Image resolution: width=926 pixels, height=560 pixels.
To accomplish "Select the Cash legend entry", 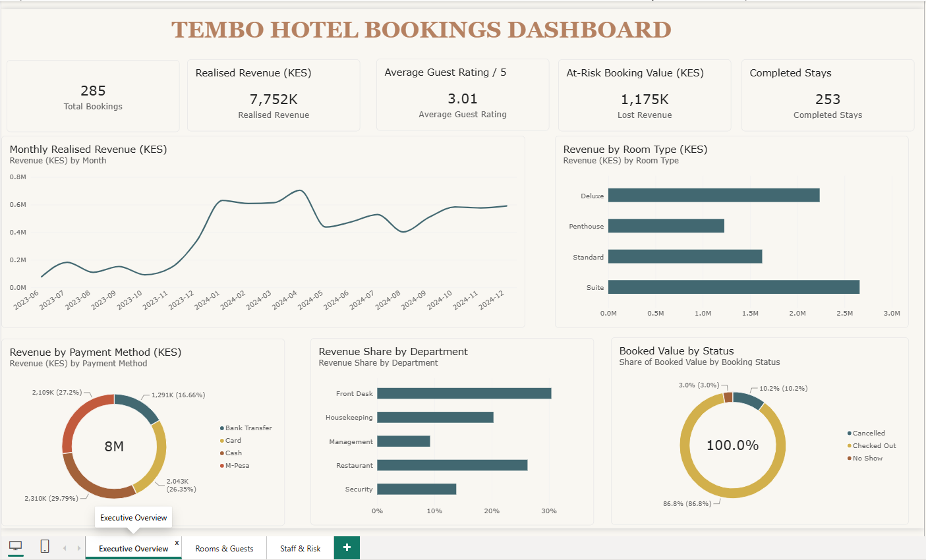I will 231,453.
